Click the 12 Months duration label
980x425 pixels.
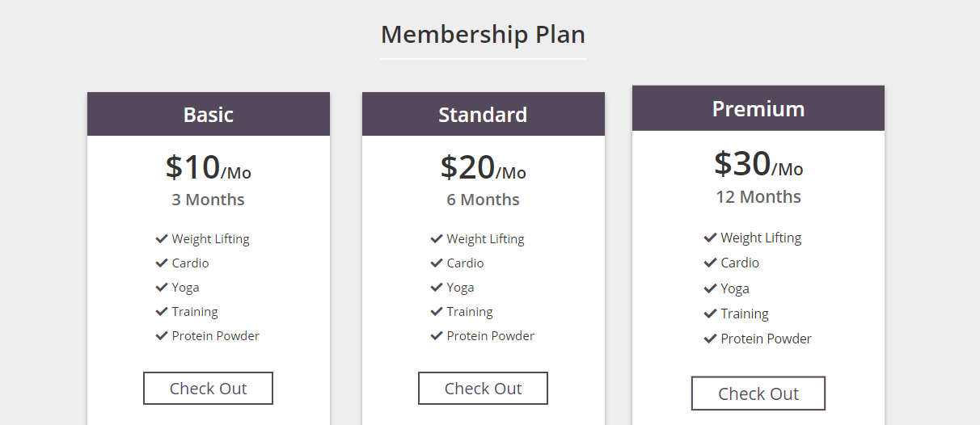click(x=758, y=197)
